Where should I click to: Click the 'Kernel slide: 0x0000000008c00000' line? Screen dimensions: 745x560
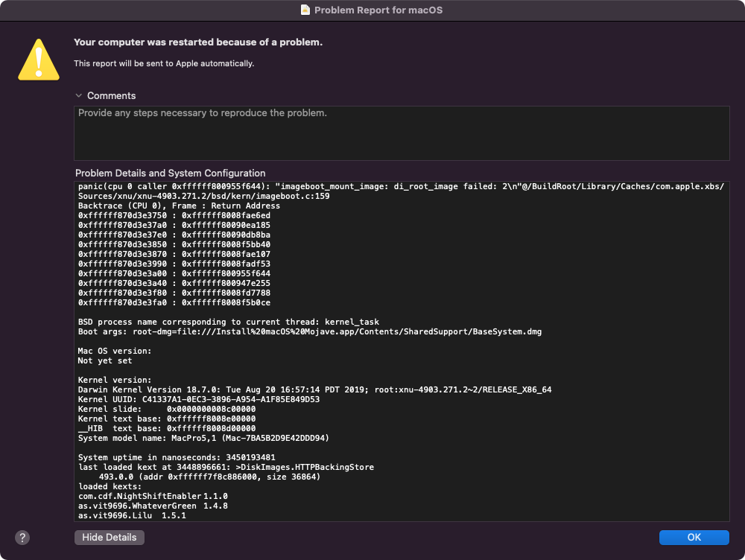point(167,409)
